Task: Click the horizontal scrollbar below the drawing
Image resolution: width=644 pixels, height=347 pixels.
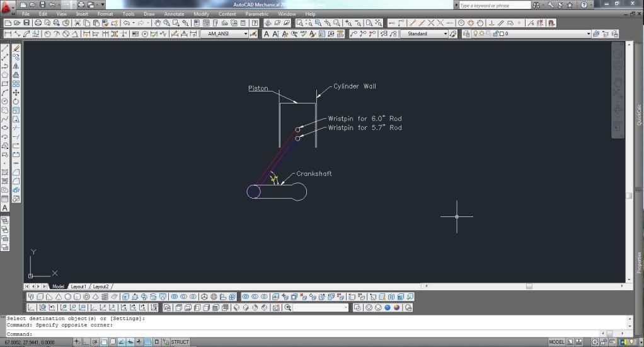Action: 528,286
